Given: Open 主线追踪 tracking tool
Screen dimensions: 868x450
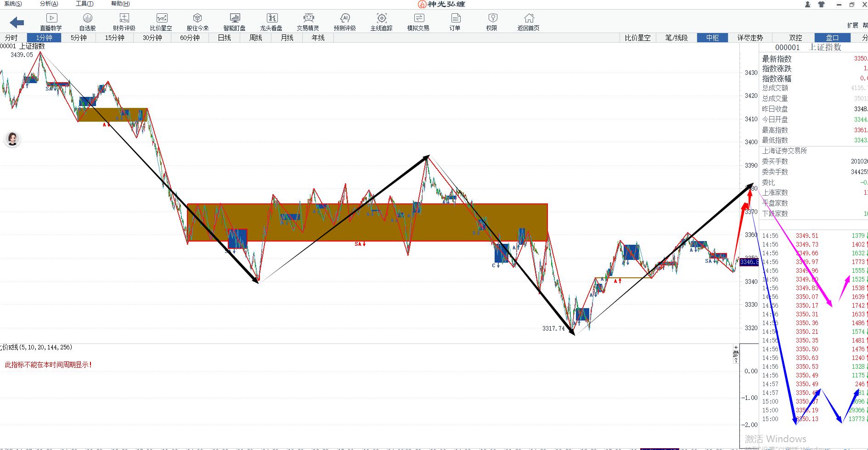Looking at the screenshot, I should pos(382,22).
